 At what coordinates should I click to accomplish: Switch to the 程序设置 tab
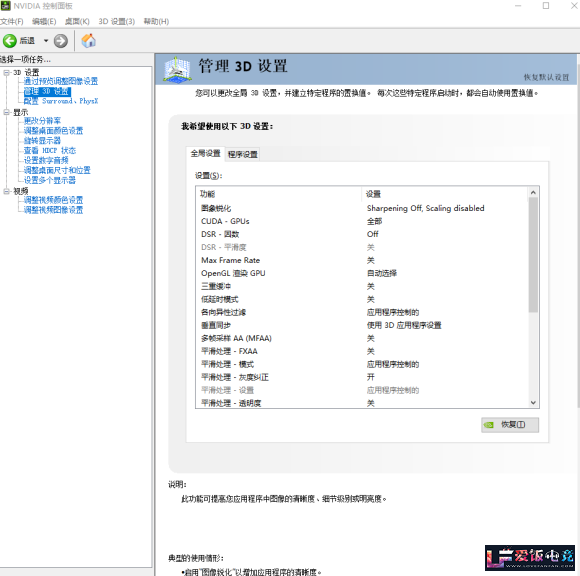[x=243, y=154]
